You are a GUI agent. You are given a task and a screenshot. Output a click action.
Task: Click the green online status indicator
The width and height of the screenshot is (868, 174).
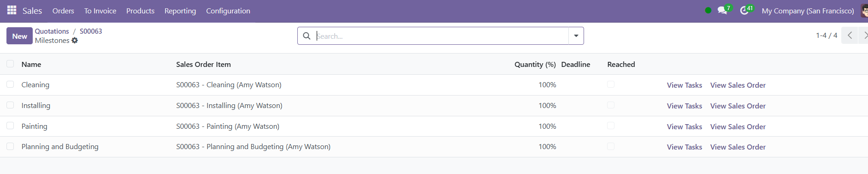point(708,10)
